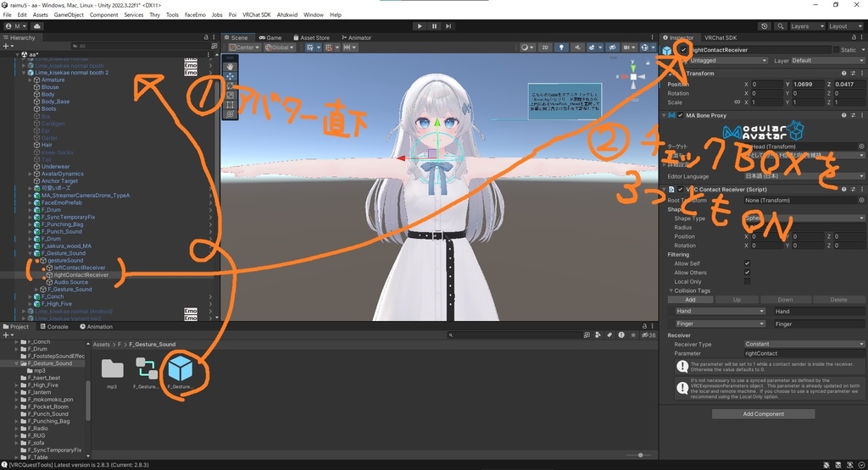The image size is (868, 470).
Task: Expand Armature in Hierarchy
Action: [x=31, y=80]
